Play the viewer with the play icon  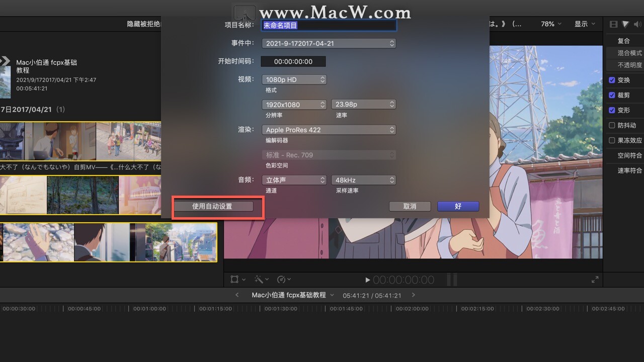[x=368, y=280]
